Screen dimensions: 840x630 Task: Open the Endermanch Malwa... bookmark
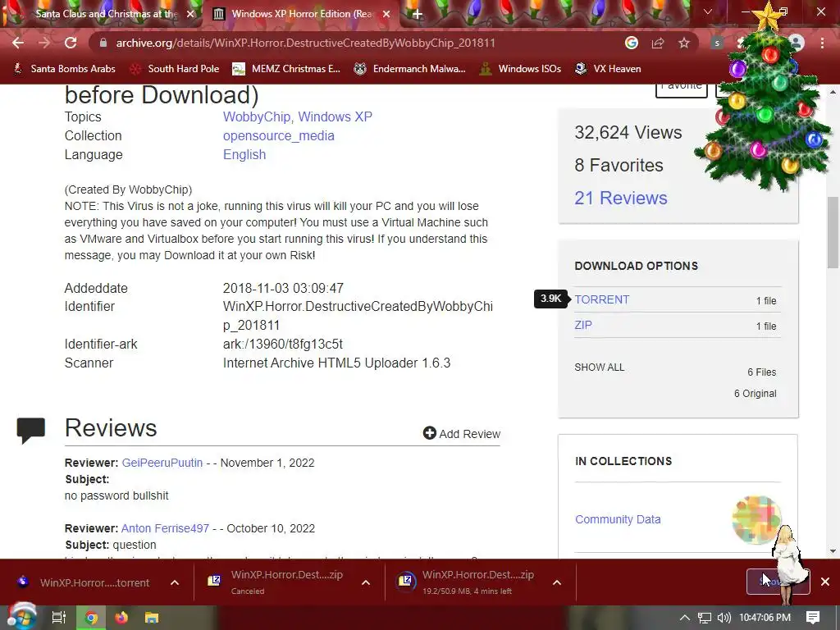tap(410, 69)
